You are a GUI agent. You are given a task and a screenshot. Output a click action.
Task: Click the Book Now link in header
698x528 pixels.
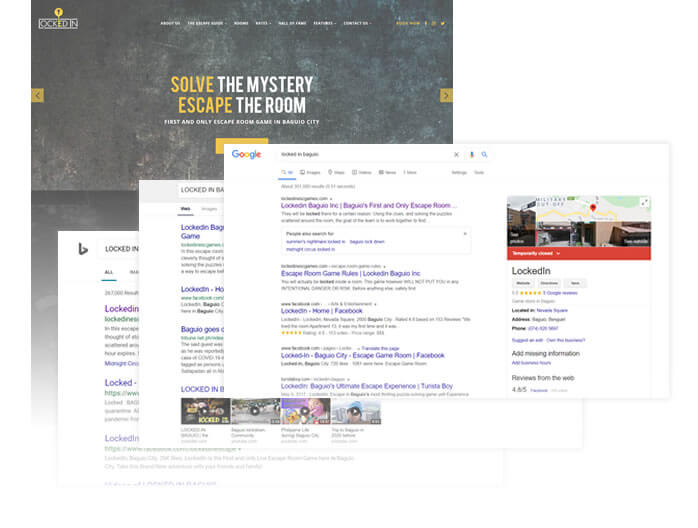pyautogui.click(x=408, y=23)
